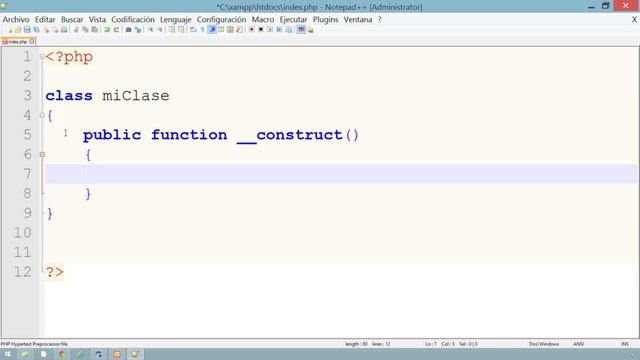Viewport: 640px width, 360px height.
Task: Collapse the function fold marker on line 6
Action: click(42, 155)
